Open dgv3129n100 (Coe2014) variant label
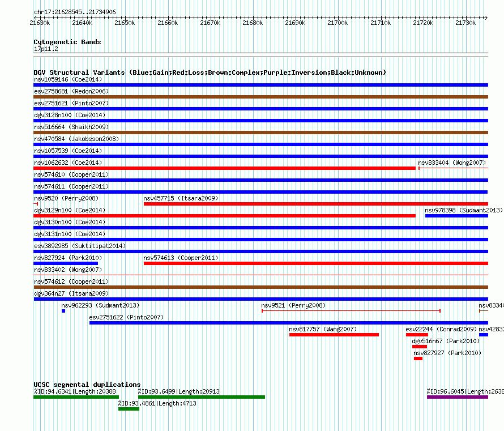 (70, 210)
